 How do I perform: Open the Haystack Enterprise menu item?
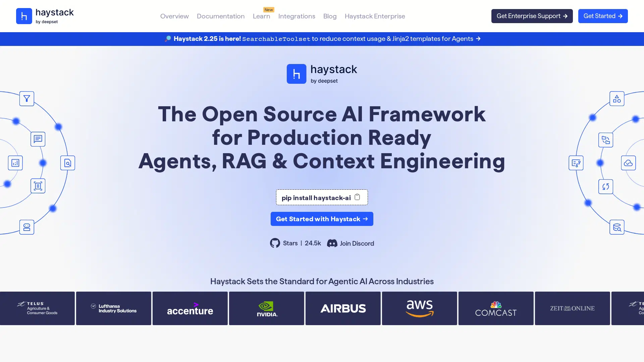(375, 16)
